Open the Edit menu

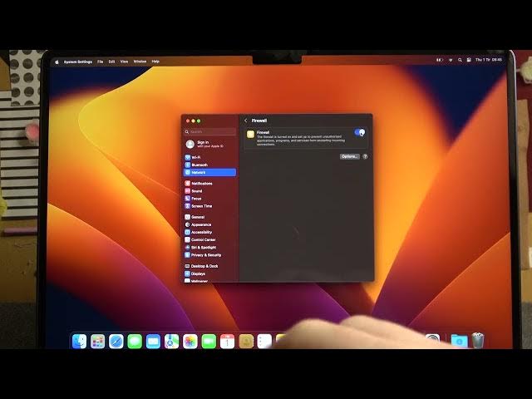pos(111,62)
